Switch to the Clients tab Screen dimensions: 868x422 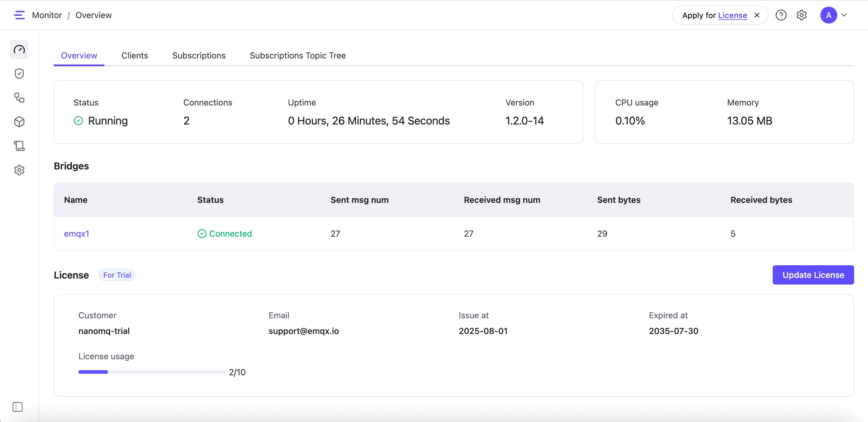point(135,55)
